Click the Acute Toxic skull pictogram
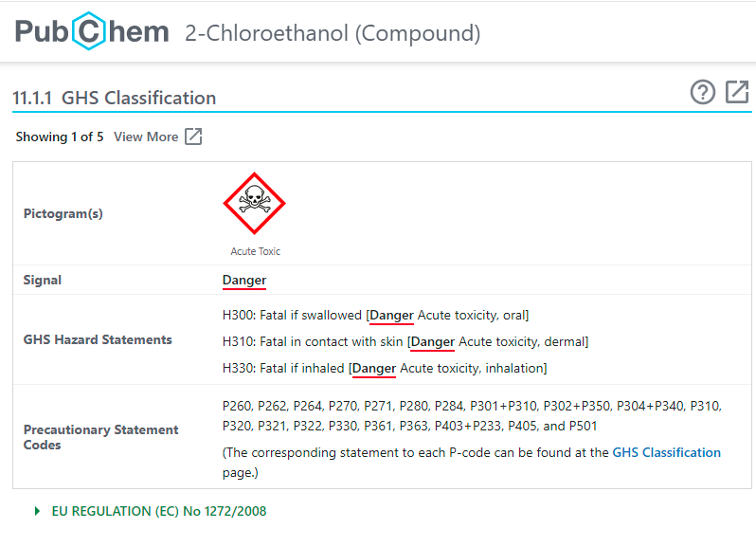 (x=254, y=204)
